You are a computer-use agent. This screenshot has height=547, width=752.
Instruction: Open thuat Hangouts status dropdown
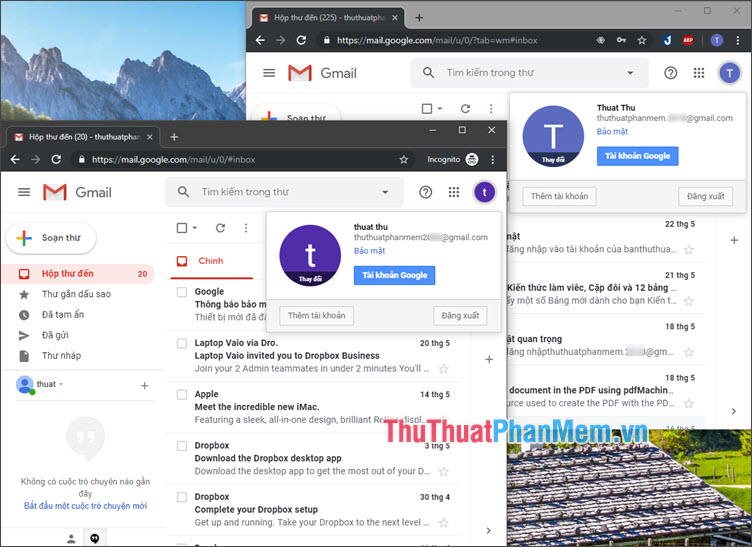point(61,384)
